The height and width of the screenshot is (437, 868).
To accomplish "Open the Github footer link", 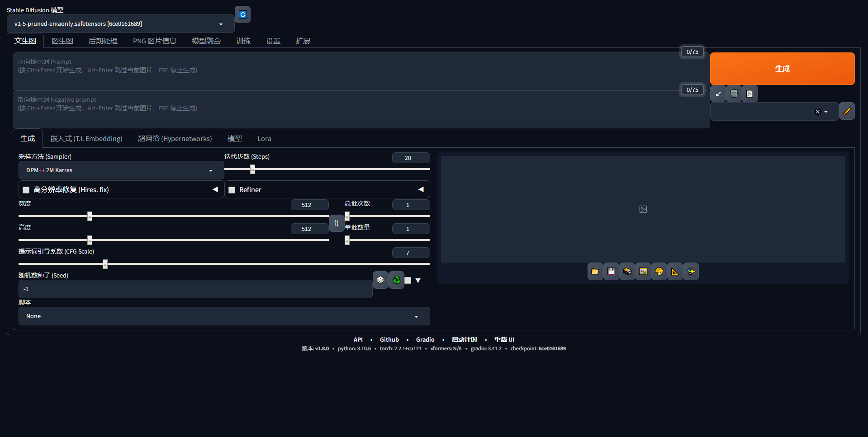I will tap(389, 340).
